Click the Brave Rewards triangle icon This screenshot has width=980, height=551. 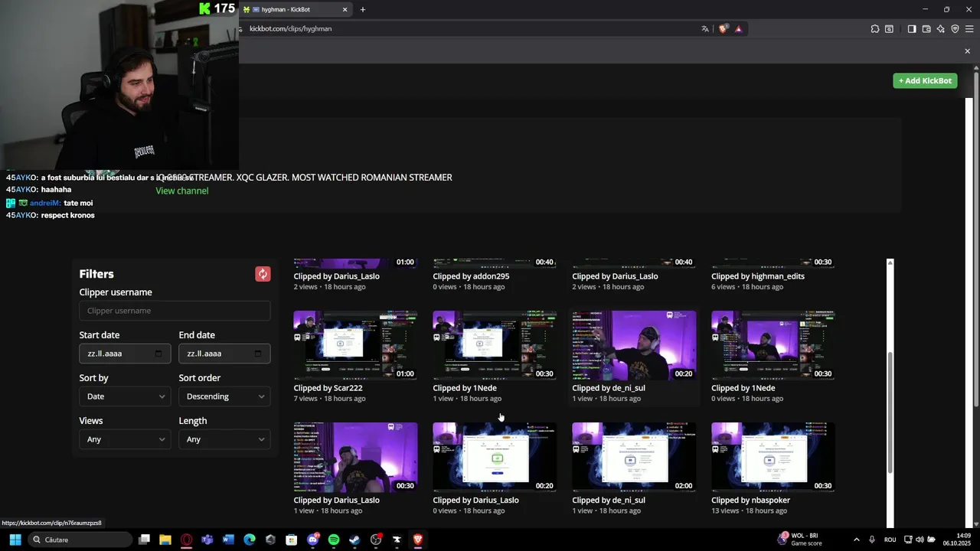tap(738, 29)
